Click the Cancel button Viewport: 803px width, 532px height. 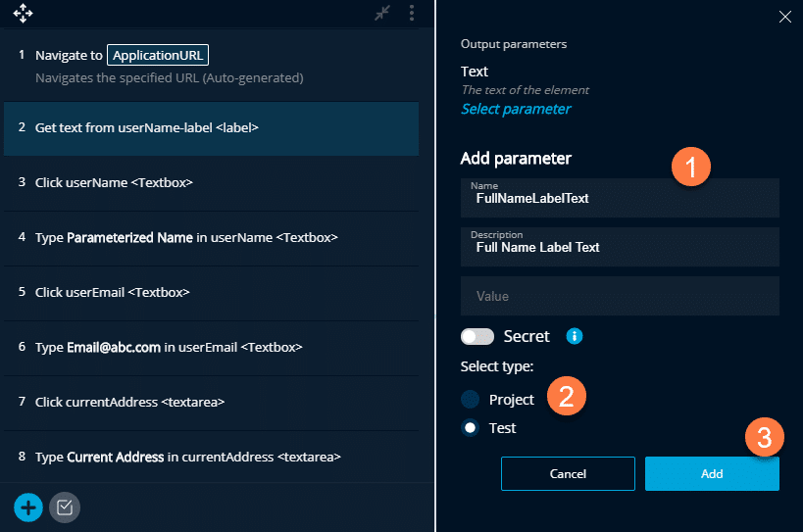[568, 473]
